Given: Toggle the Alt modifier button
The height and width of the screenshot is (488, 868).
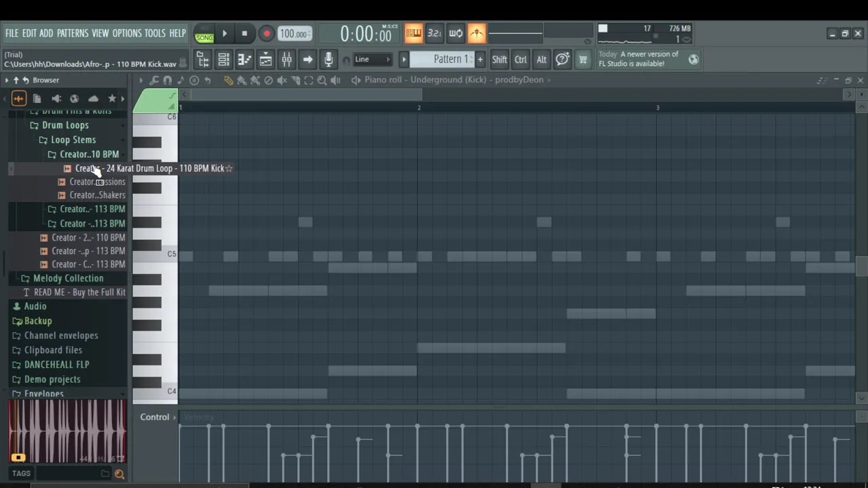Looking at the screenshot, I should 541,60.
